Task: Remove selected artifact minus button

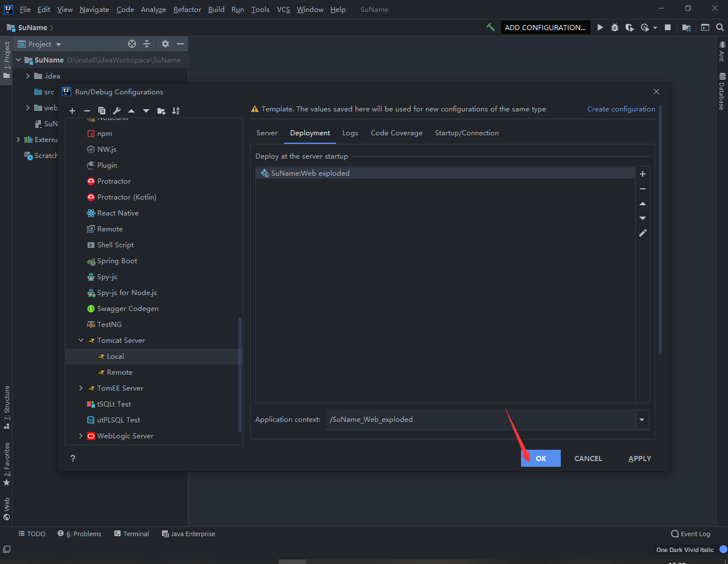Action: (643, 189)
